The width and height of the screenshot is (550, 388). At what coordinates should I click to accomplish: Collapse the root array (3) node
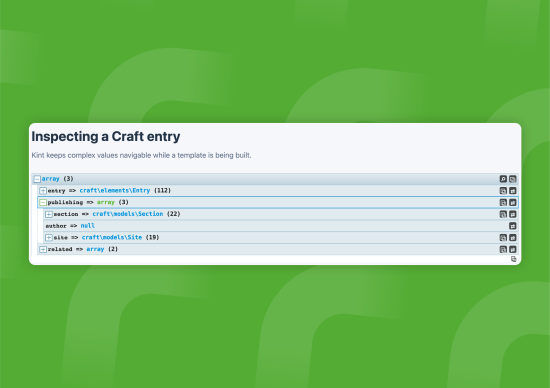coord(37,179)
